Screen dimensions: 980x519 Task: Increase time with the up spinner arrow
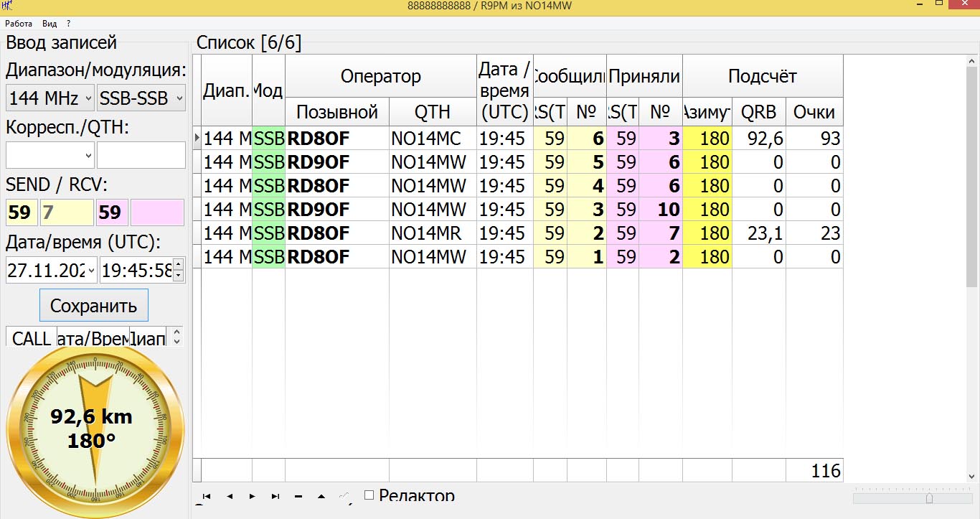pyautogui.click(x=179, y=265)
